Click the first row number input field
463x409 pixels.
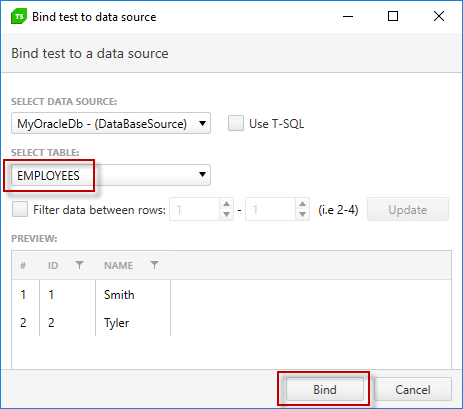[195, 209]
